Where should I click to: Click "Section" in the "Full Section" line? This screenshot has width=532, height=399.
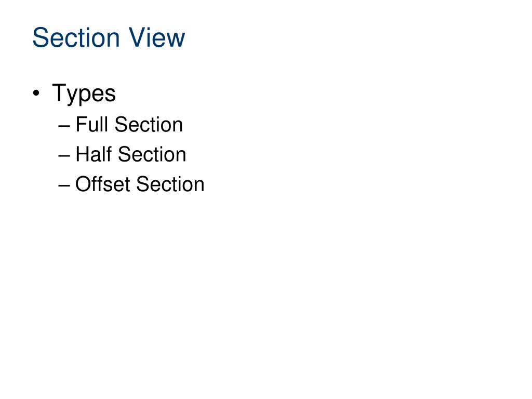pos(149,125)
